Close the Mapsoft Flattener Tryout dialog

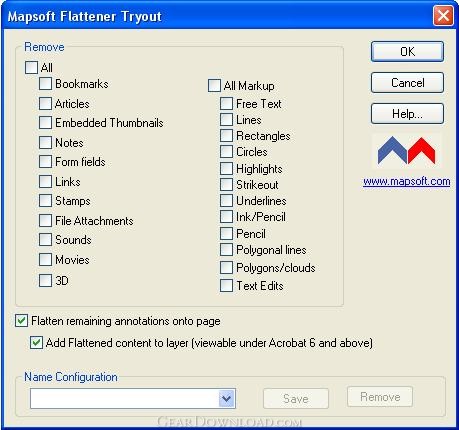443,15
